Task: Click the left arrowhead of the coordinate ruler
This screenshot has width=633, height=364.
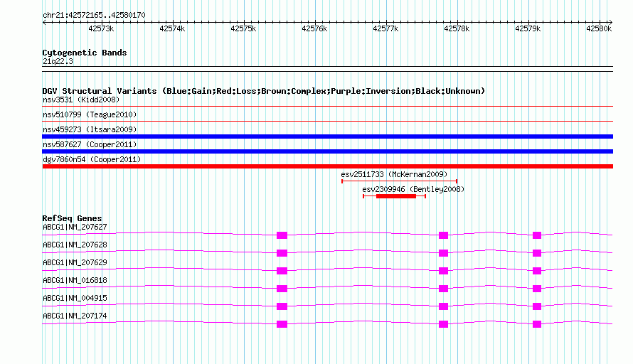Action: (44, 22)
